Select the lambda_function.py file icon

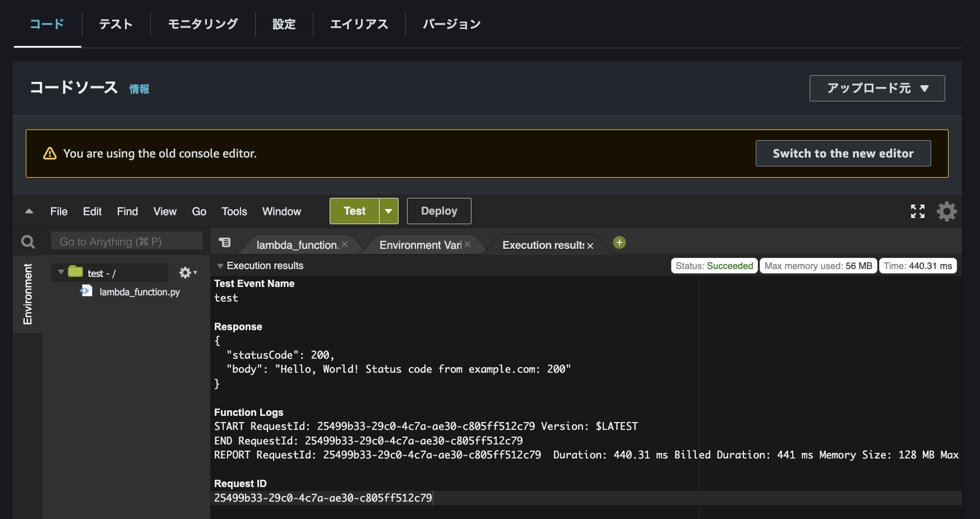86,291
